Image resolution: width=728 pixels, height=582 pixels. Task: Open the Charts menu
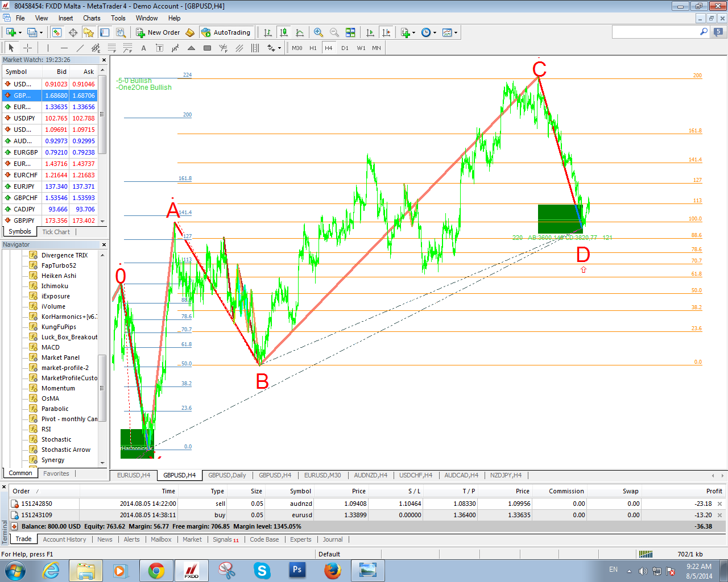92,18
